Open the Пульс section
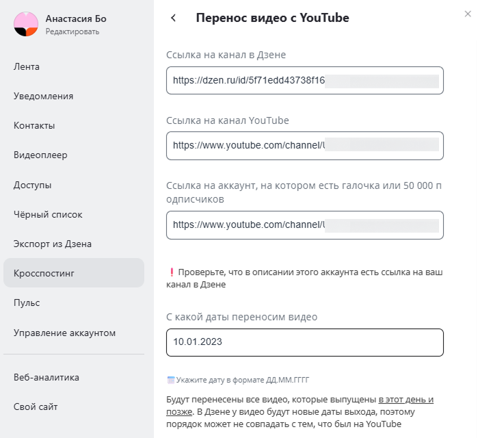Screen dimensions: 504x438 pyautogui.click(x=27, y=302)
